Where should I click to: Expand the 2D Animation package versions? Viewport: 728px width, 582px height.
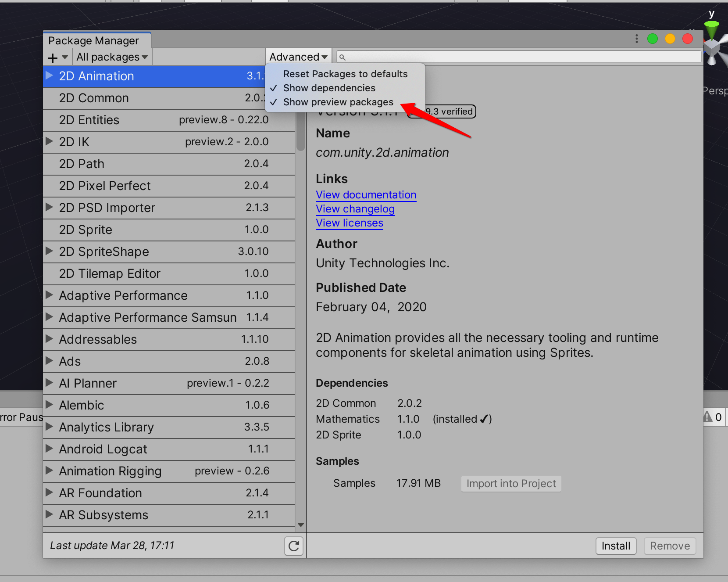tap(50, 75)
